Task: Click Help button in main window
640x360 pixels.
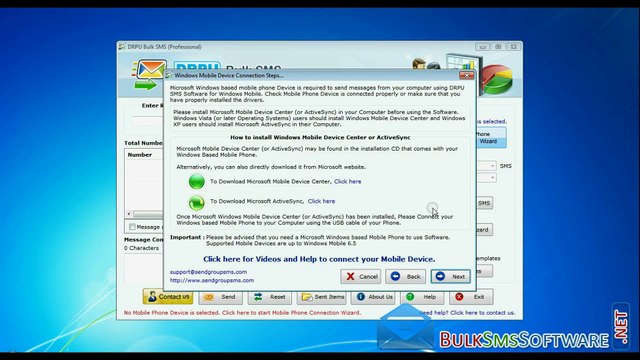Action: [422, 297]
